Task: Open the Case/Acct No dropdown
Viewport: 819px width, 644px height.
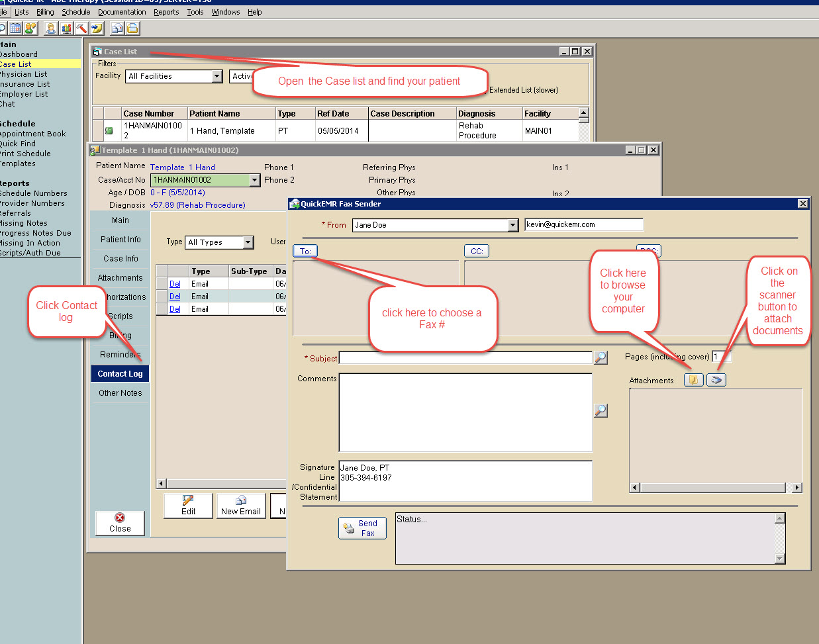Action: [254, 180]
